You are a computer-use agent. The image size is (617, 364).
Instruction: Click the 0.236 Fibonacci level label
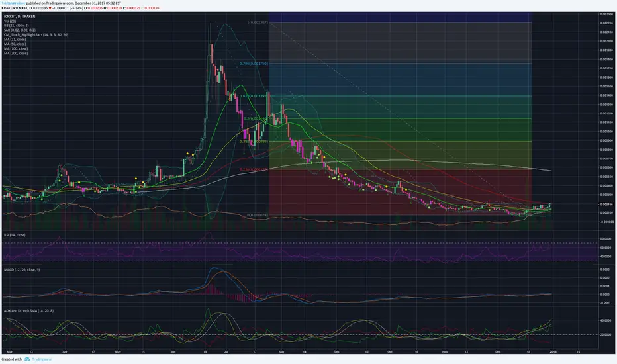pos(254,169)
